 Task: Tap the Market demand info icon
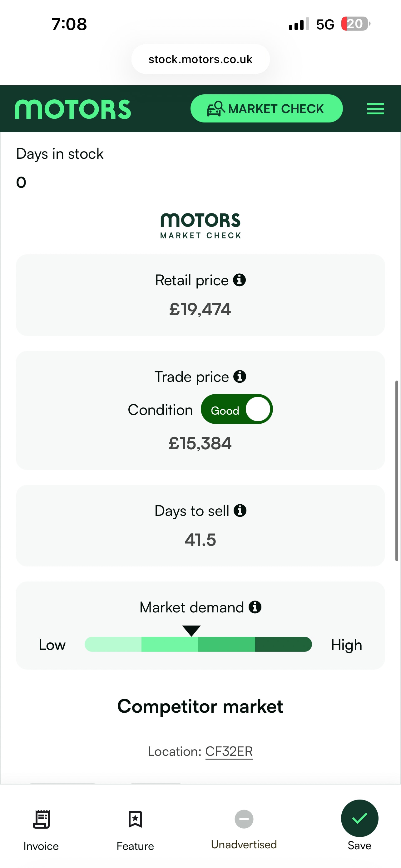pos(255,607)
